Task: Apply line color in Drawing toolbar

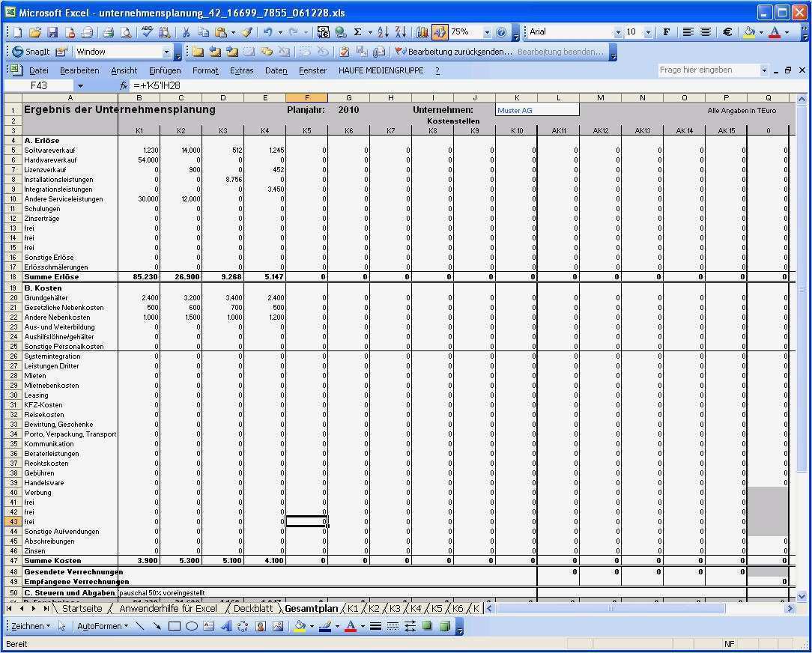Action: pyautogui.click(x=325, y=626)
